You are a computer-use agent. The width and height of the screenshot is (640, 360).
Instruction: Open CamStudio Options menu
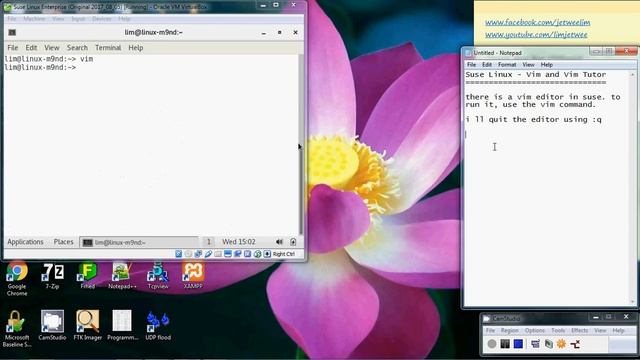535,330
